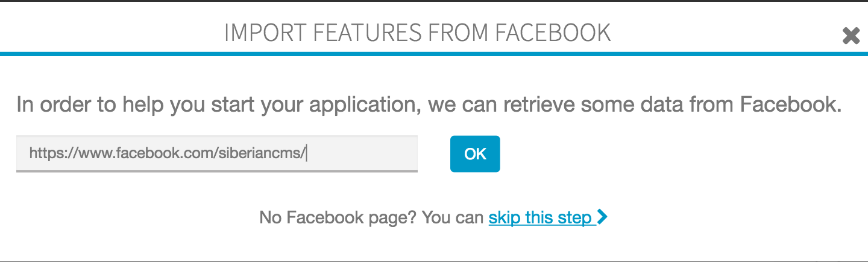Click the empty area right of the OK button
The height and width of the screenshot is (262, 868).
coord(663,154)
